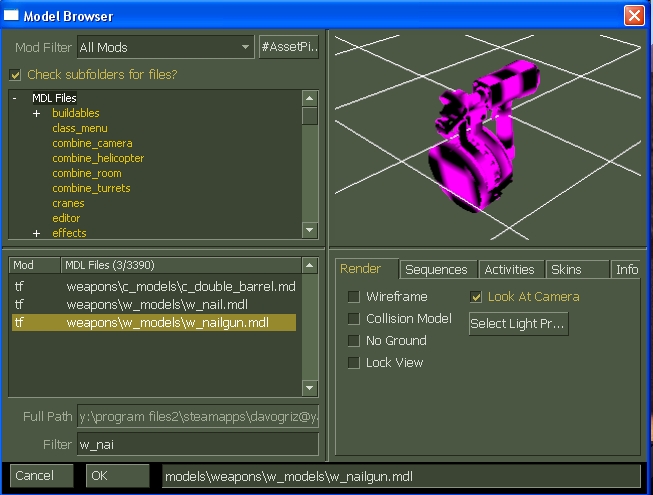Enable the Wireframe checkbox
Viewport: 653px width, 495px height.
(x=354, y=297)
